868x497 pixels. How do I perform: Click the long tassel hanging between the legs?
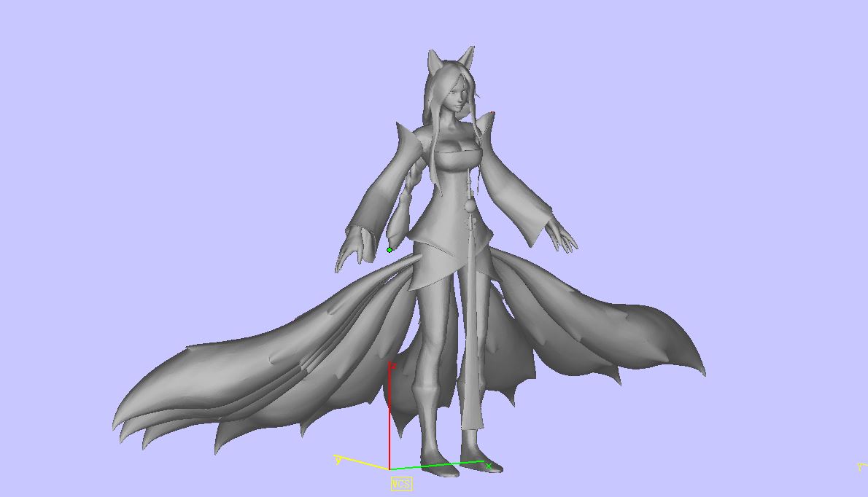pos(473,328)
